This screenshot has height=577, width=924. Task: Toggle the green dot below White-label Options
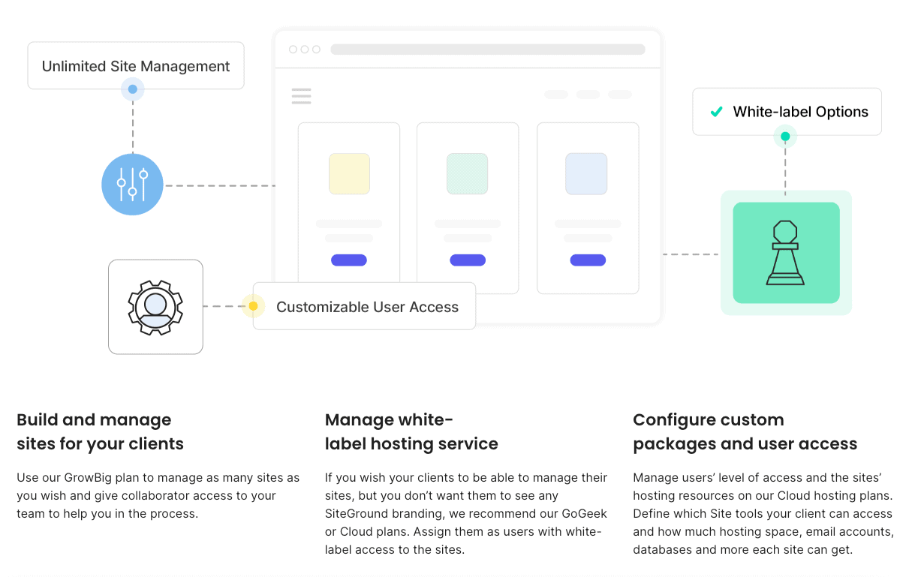(786, 137)
